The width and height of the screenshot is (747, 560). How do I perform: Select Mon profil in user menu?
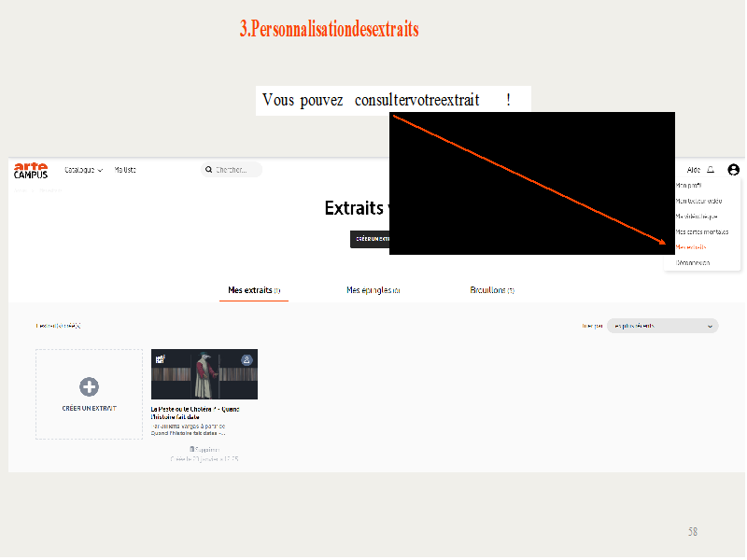[688, 186]
